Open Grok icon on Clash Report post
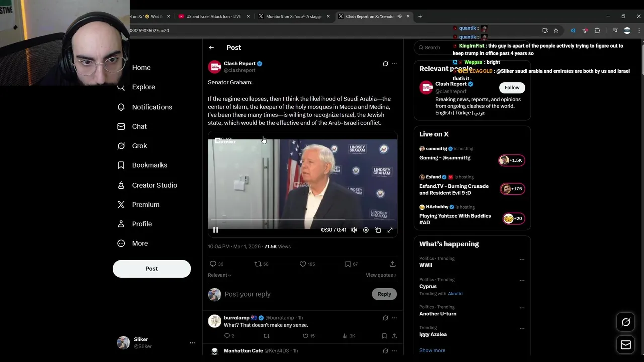The height and width of the screenshot is (362, 644). 385,64
